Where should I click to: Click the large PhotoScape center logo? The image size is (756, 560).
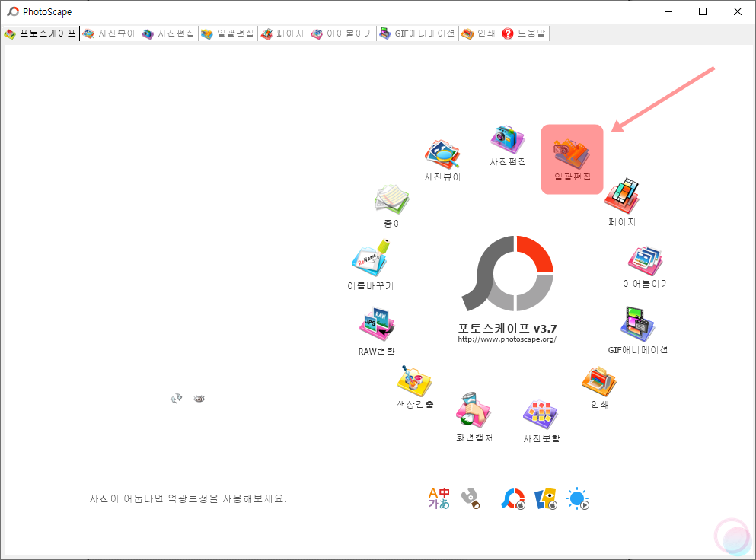point(507,274)
